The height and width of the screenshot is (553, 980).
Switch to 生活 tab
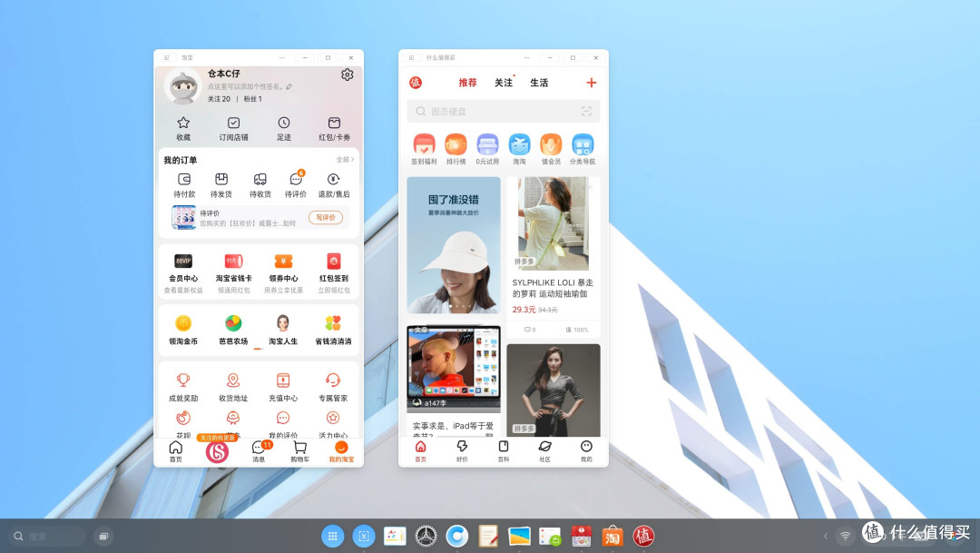tap(539, 83)
